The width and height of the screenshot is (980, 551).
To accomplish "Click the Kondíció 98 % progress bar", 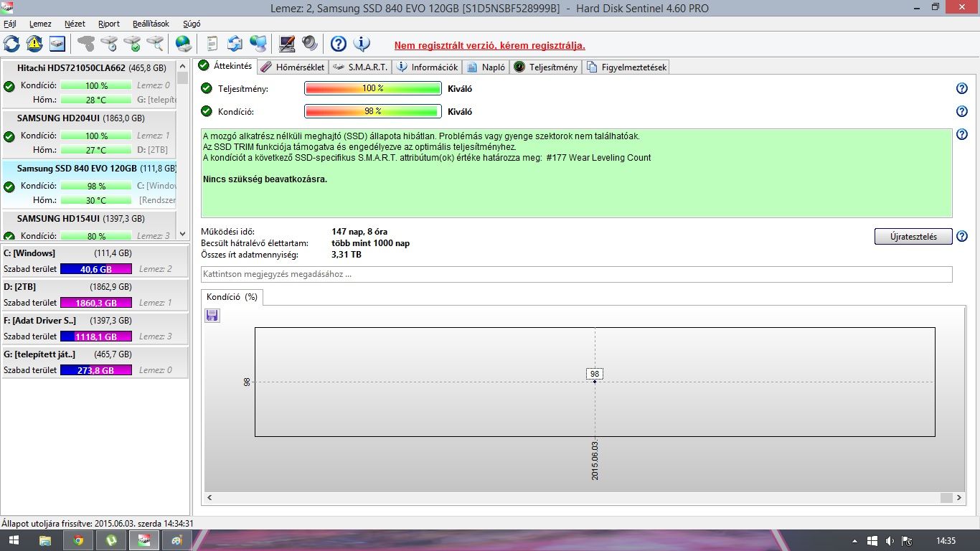I will 373,112.
